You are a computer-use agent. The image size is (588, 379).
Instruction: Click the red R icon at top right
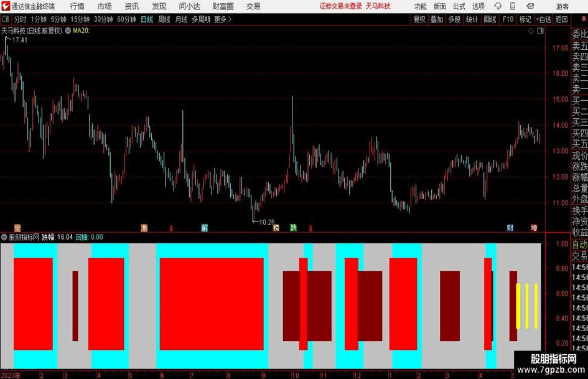[584, 19]
